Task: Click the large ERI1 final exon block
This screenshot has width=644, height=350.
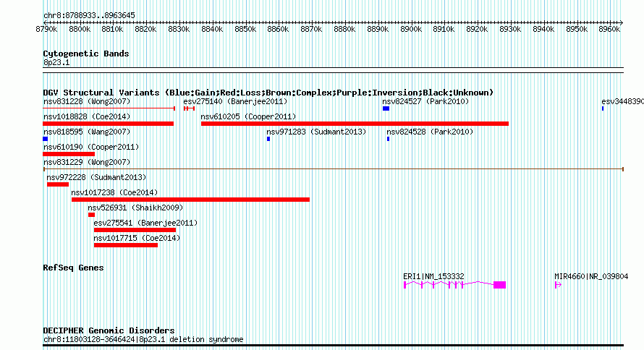Action: point(499,285)
